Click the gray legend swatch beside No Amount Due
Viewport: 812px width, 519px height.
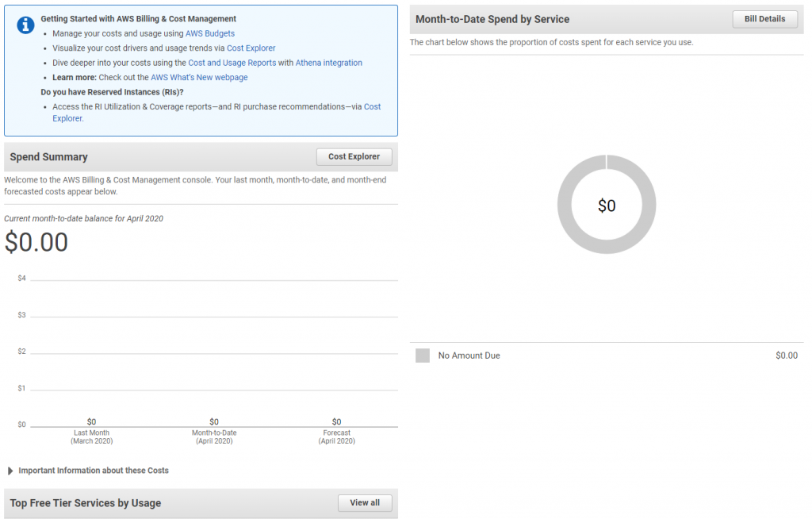(423, 356)
